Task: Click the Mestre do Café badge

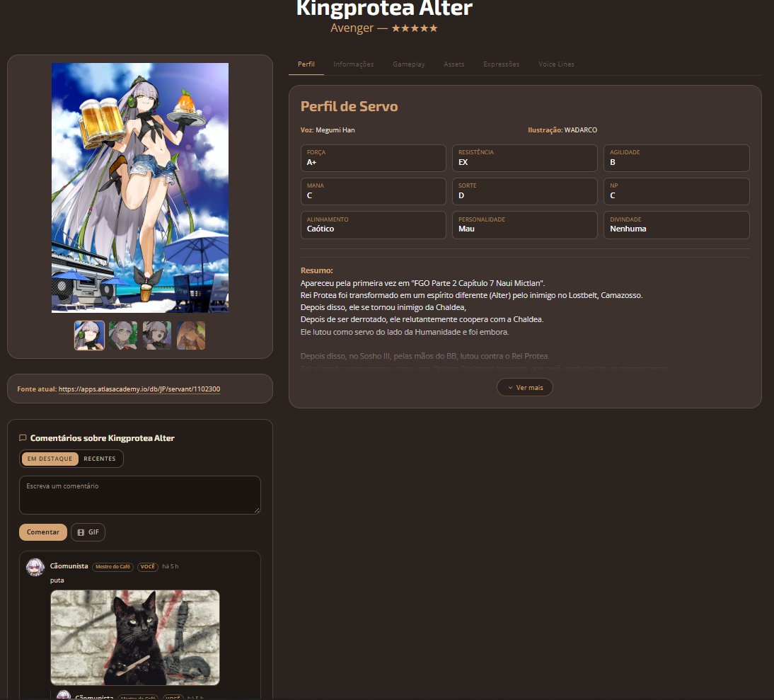Action: pos(112,567)
